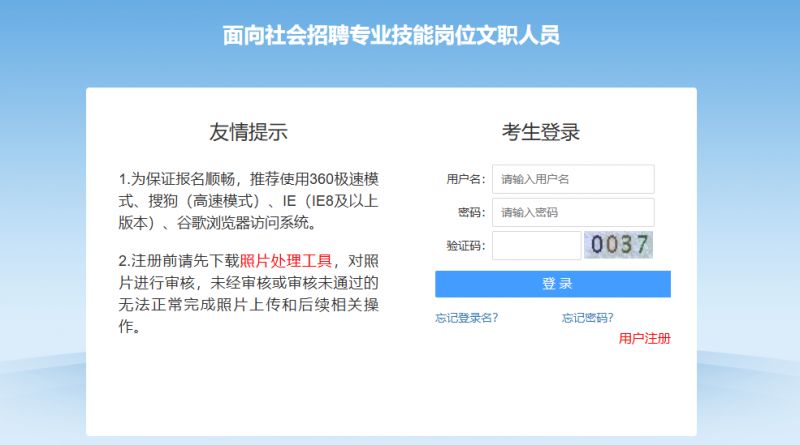
Task: Select the 密码 password input field
Action: tap(573, 212)
